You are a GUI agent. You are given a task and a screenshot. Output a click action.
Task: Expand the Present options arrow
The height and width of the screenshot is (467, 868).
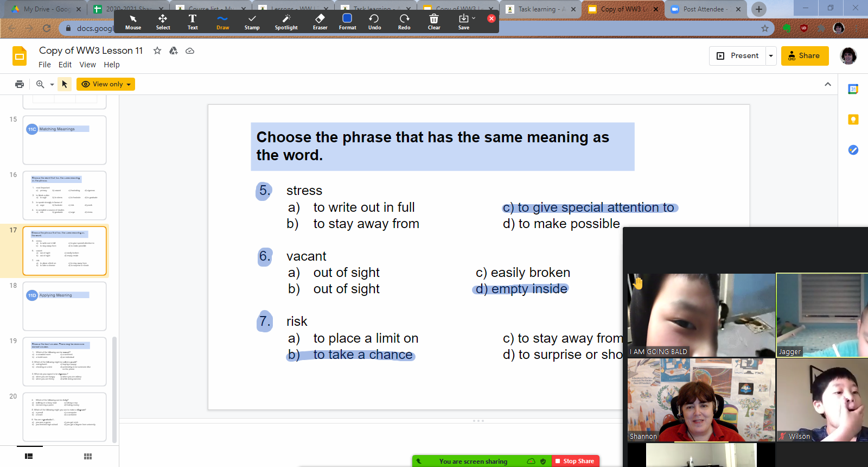[x=771, y=55]
